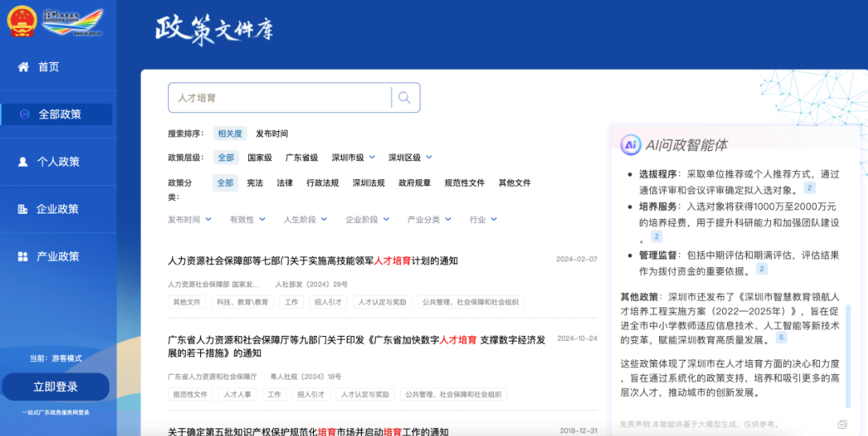868x436 pixels.
Task: Open the 产业政策 grid icon
Action: pos(23,257)
